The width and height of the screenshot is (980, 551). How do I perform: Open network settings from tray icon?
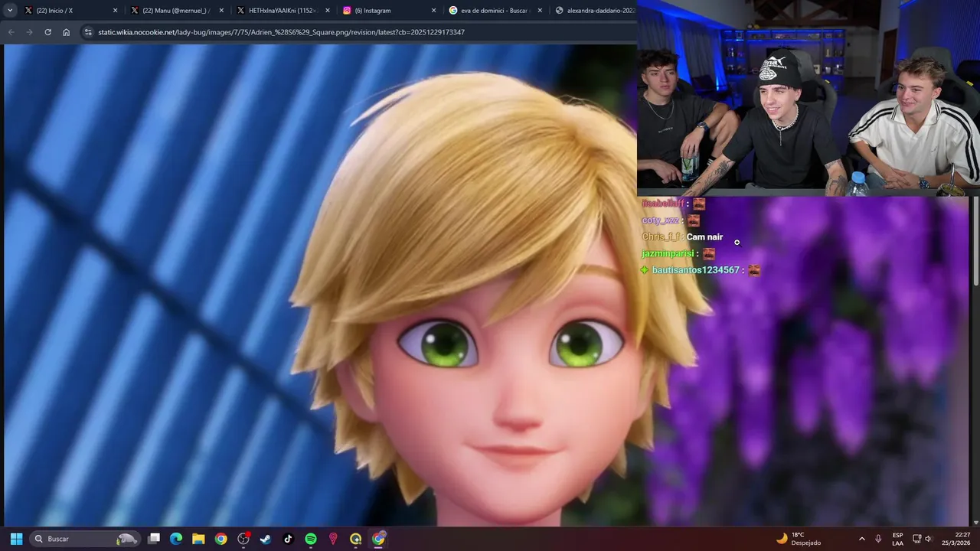coord(916,539)
